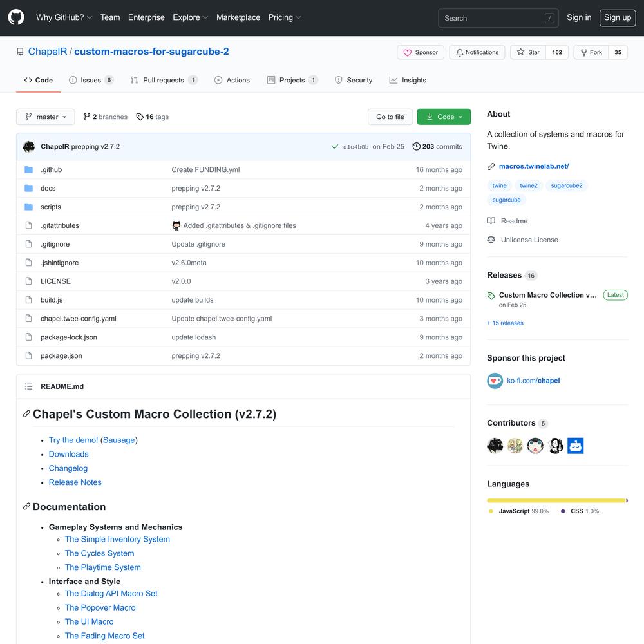Expand the Why GitHub? menu
The image size is (644, 644).
click(x=64, y=17)
